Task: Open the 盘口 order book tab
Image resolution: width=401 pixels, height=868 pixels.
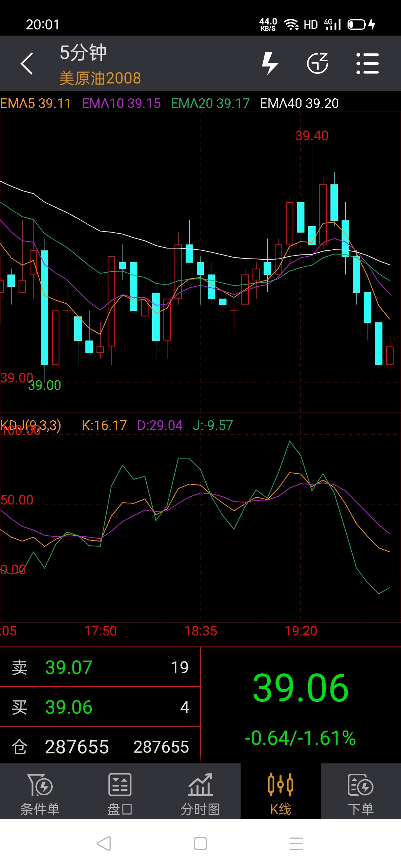Action: pos(120,792)
